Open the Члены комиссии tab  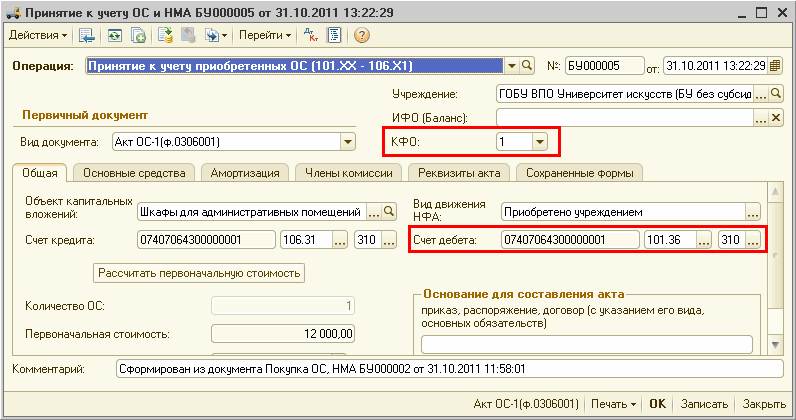click(349, 173)
